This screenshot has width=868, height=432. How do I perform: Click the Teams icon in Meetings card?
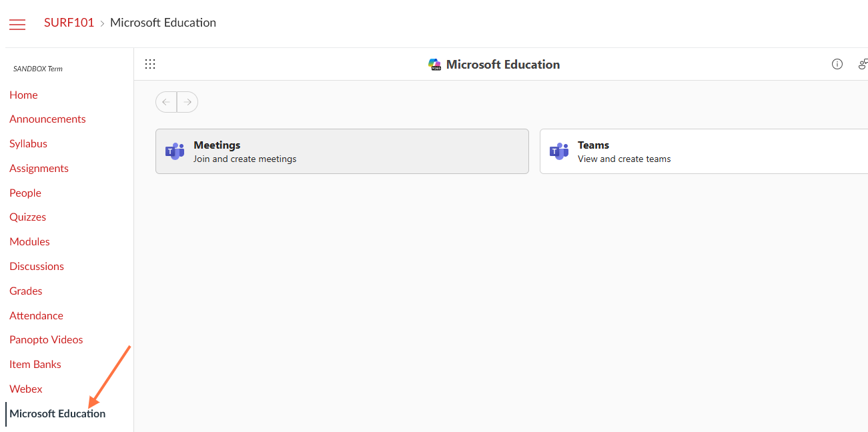175,151
